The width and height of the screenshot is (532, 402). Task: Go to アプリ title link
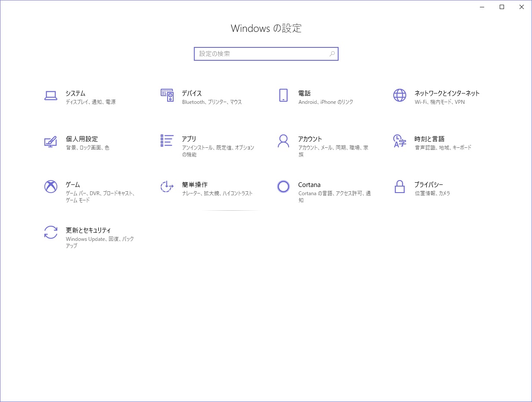click(x=189, y=139)
